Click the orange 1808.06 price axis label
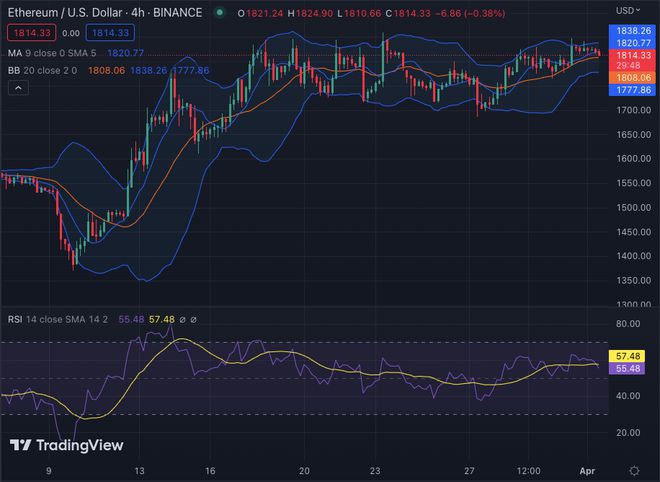Image resolution: width=660 pixels, height=482 pixels. 636,76
